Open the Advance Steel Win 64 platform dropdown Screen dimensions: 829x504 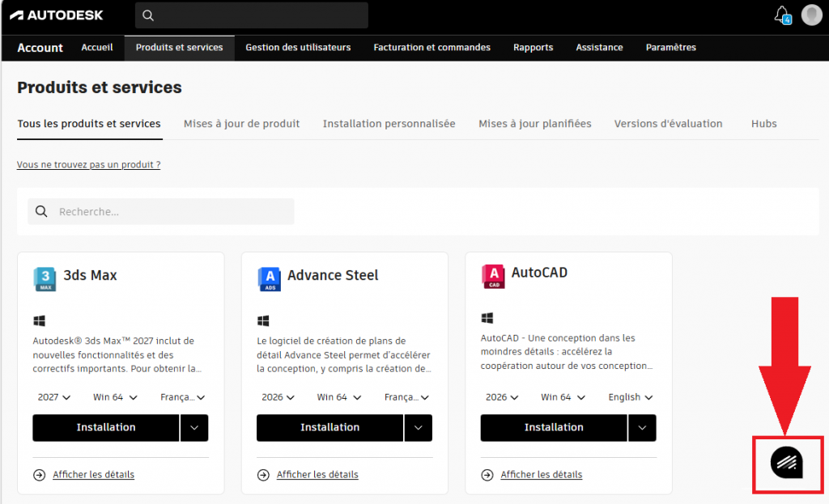pyautogui.click(x=339, y=397)
